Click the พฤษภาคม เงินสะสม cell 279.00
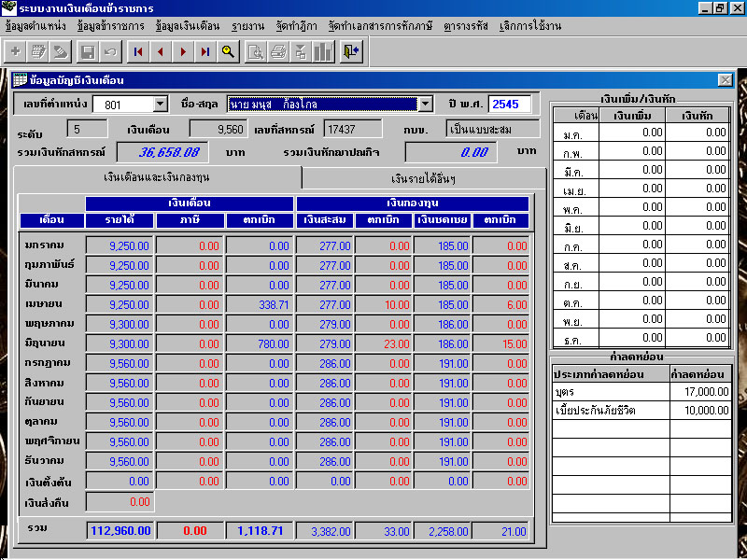Viewport: 747px width, 560px height. [x=324, y=324]
